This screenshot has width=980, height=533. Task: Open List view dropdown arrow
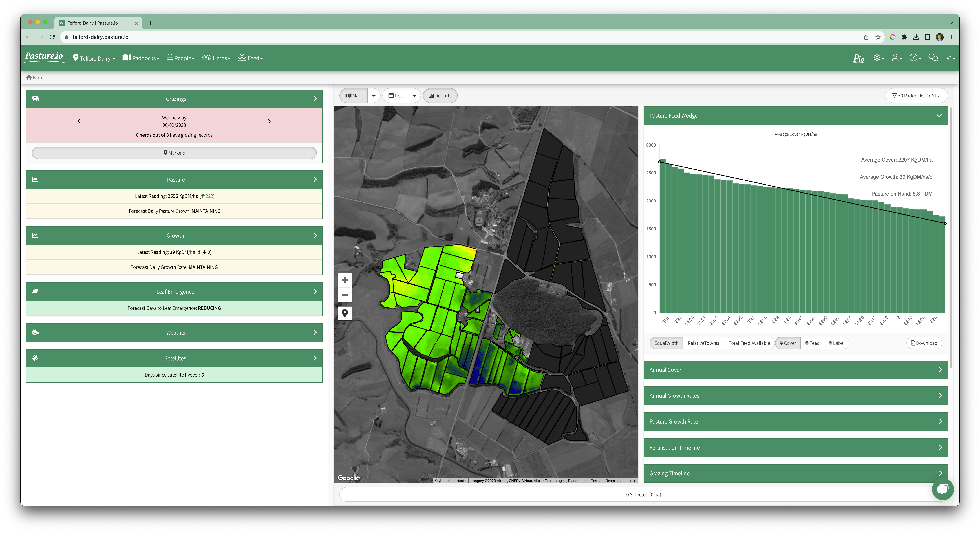(x=414, y=96)
